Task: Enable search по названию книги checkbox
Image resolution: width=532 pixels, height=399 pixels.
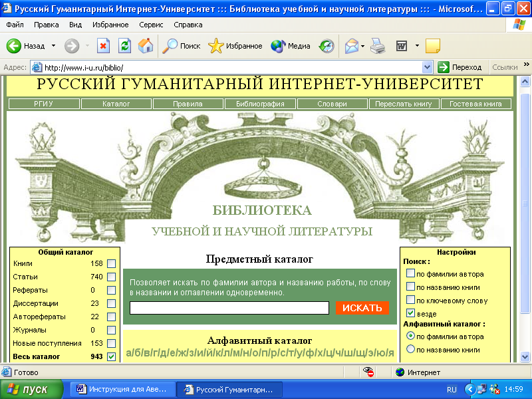Action: tap(410, 287)
